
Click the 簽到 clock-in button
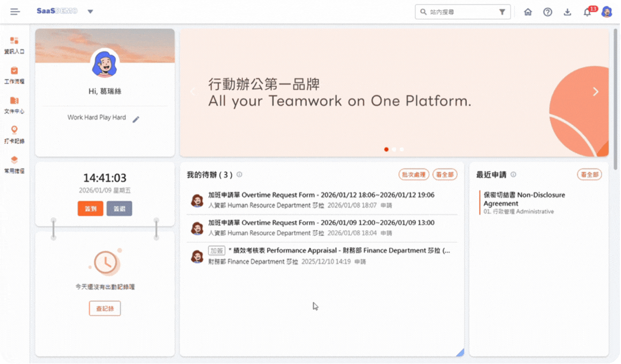tap(90, 209)
